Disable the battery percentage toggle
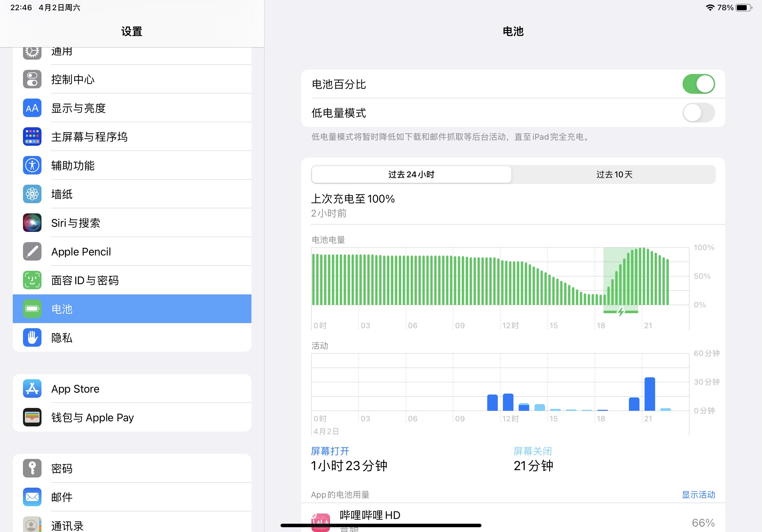Image resolution: width=762 pixels, height=532 pixels. click(x=698, y=84)
